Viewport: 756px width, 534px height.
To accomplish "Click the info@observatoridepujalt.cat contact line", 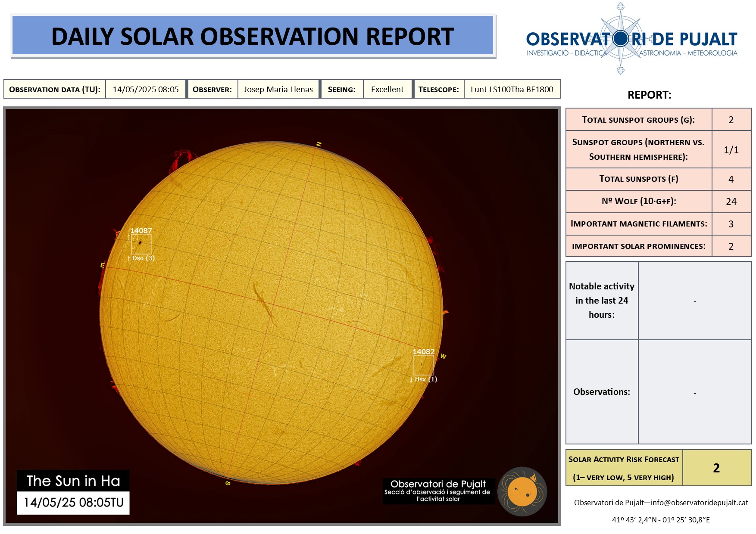I will (661, 503).
